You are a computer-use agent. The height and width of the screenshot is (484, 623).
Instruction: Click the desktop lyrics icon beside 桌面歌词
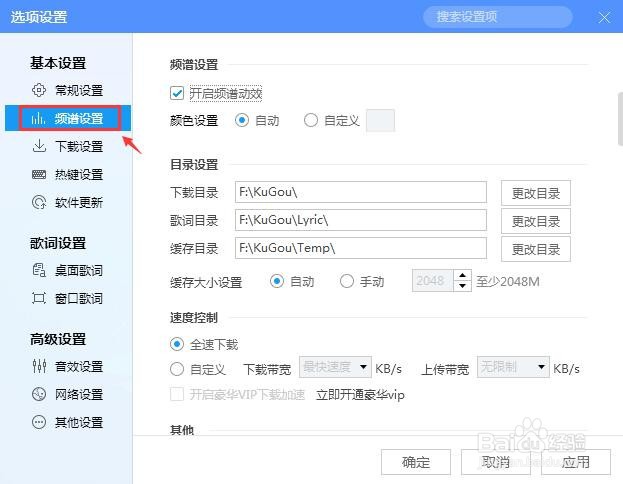pos(39,270)
